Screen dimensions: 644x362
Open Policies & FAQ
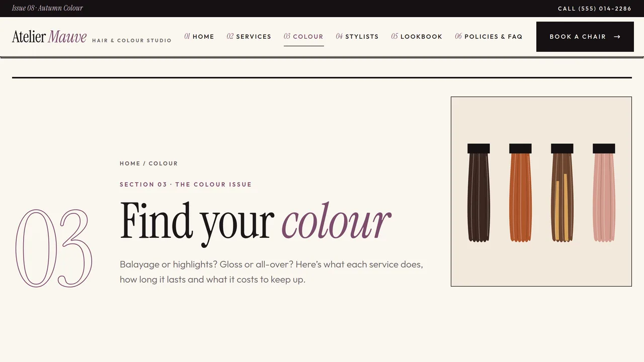(489, 37)
